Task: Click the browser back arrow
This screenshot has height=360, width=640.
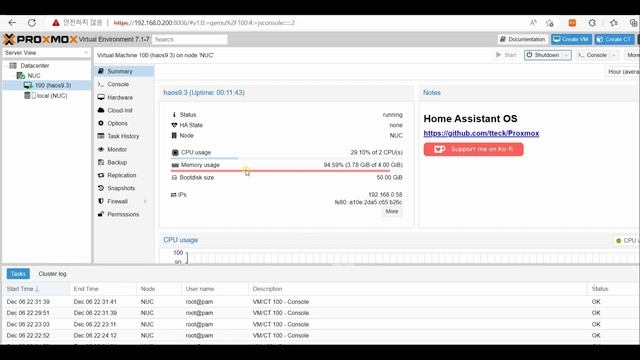Action: [12, 23]
